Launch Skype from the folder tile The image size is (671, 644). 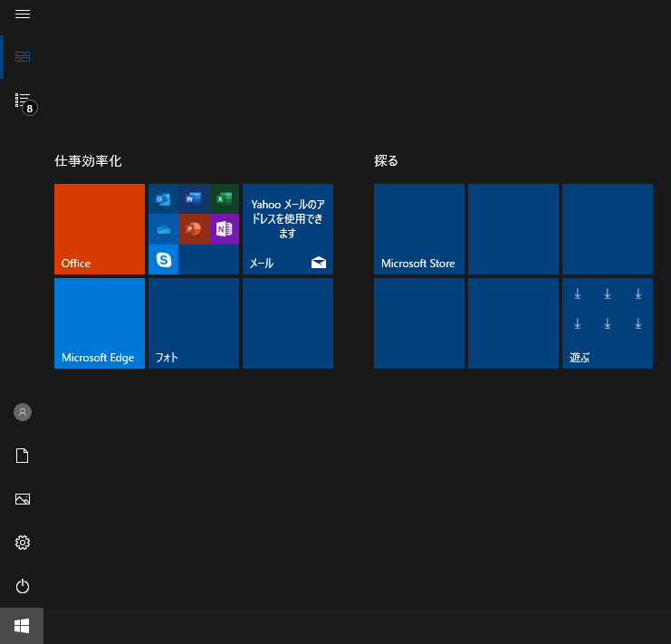tap(164, 259)
